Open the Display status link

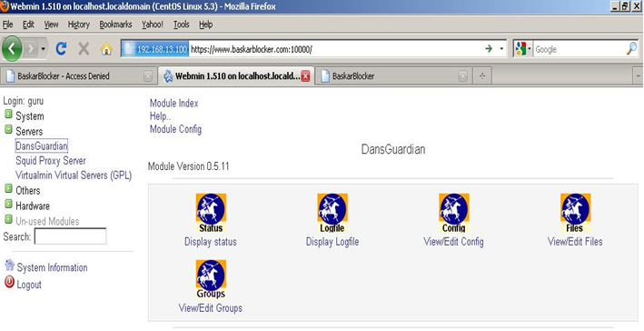211,242
